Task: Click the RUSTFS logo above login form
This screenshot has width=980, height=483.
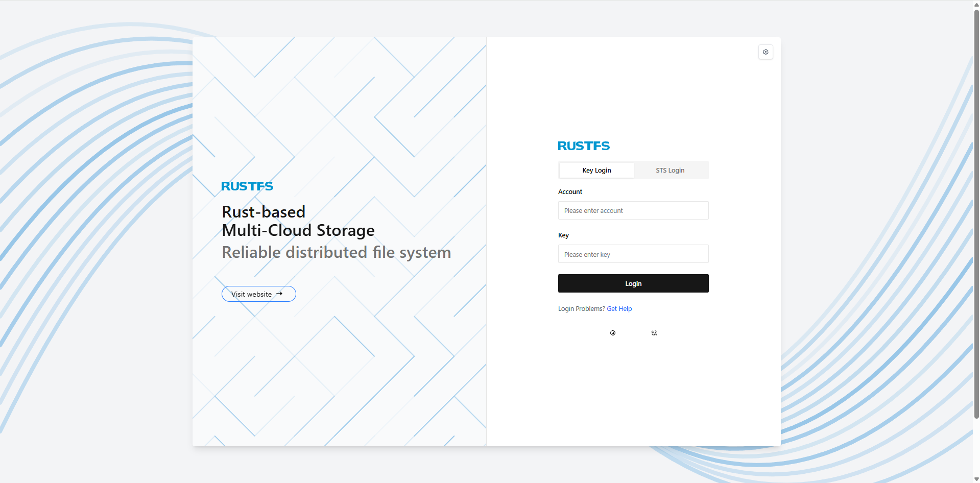Action: (x=584, y=146)
